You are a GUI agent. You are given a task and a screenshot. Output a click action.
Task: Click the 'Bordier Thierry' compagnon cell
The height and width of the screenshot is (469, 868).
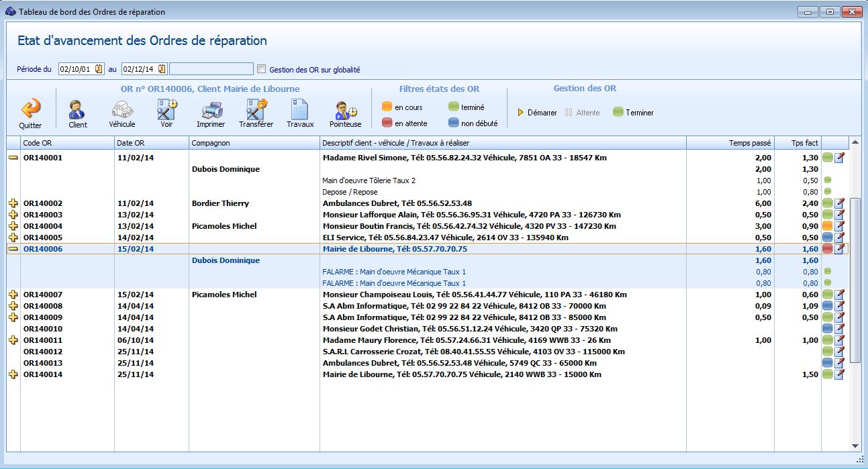(220, 203)
